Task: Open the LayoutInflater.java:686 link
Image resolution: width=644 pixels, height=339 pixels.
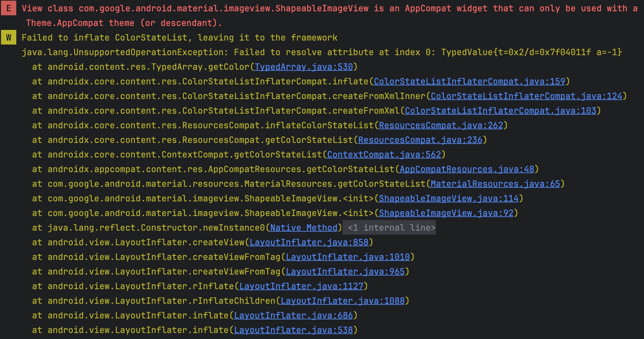Action: coord(293,315)
